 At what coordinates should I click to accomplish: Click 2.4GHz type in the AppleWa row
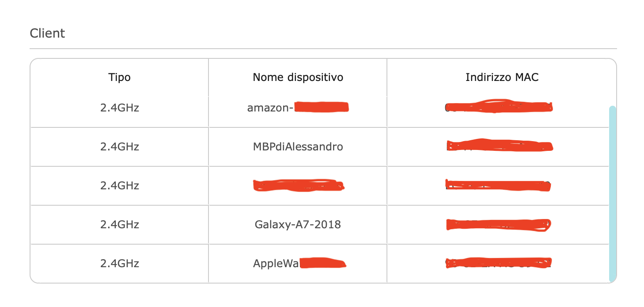tap(119, 264)
